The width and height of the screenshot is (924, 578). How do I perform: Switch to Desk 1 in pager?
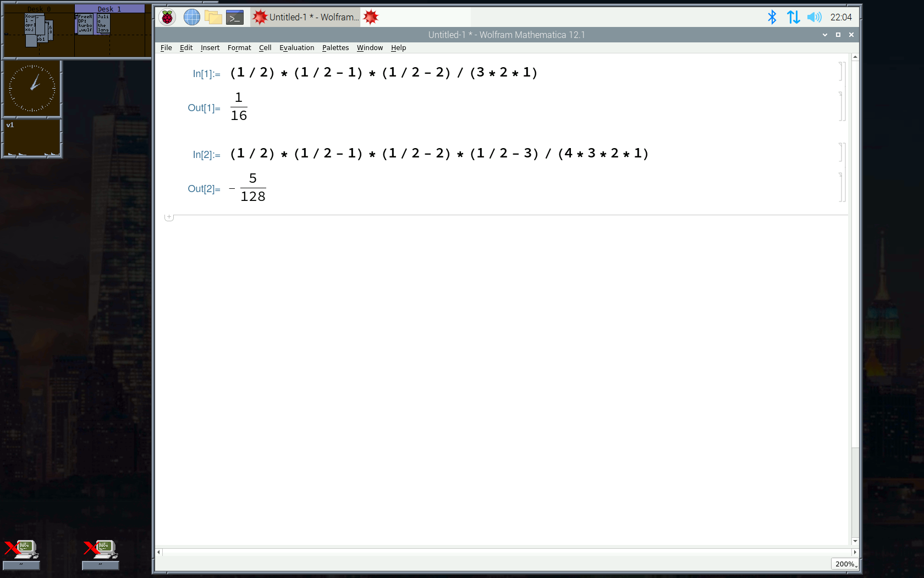(x=110, y=33)
